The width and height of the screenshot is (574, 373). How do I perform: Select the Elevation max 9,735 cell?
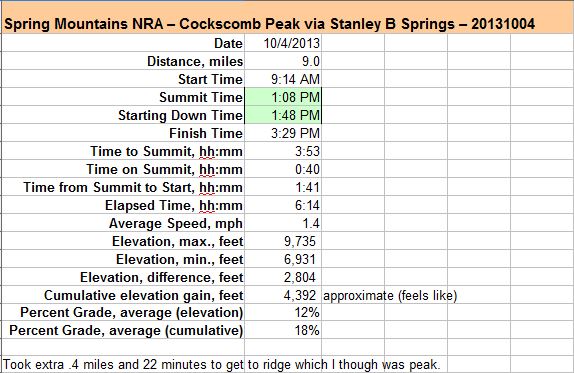[283, 241]
